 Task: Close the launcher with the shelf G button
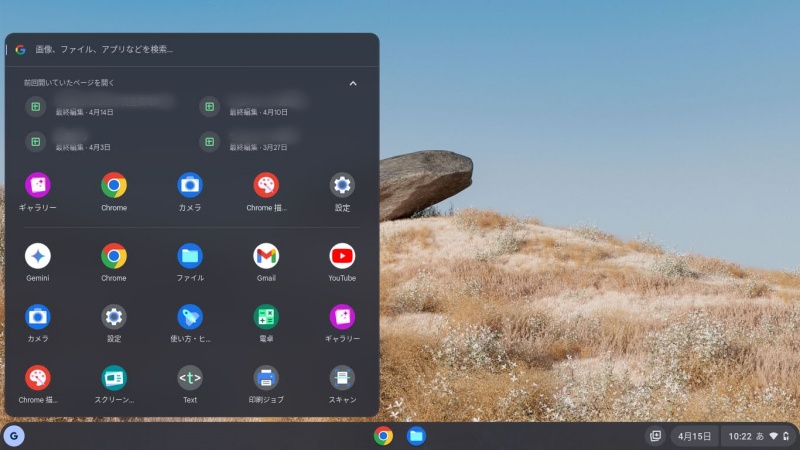(x=15, y=436)
